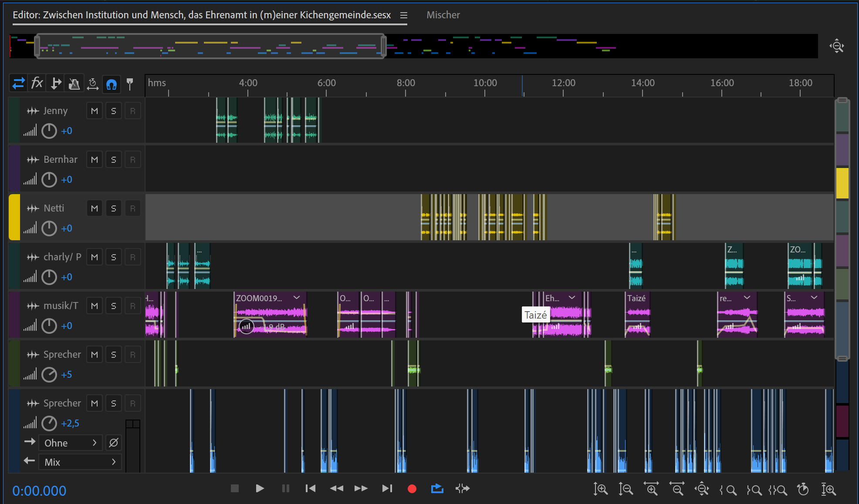The width and height of the screenshot is (859, 504).
Task: Click zoom to full session overview icon
Action: 836,46
